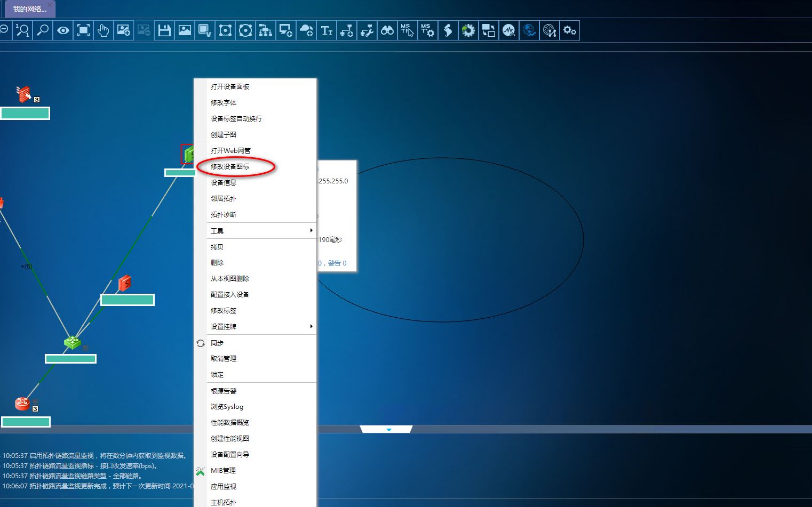Select the hand pan tool

pyautogui.click(x=104, y=30)
